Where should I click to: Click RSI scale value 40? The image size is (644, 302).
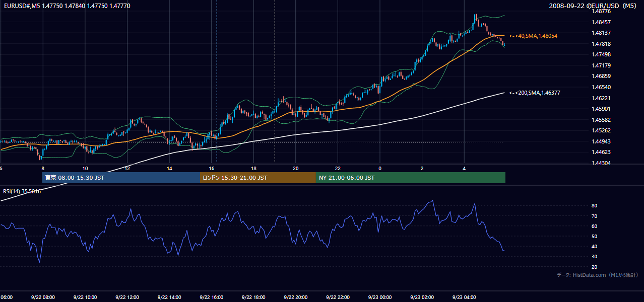pyautogui.click(x=595, y=246)
